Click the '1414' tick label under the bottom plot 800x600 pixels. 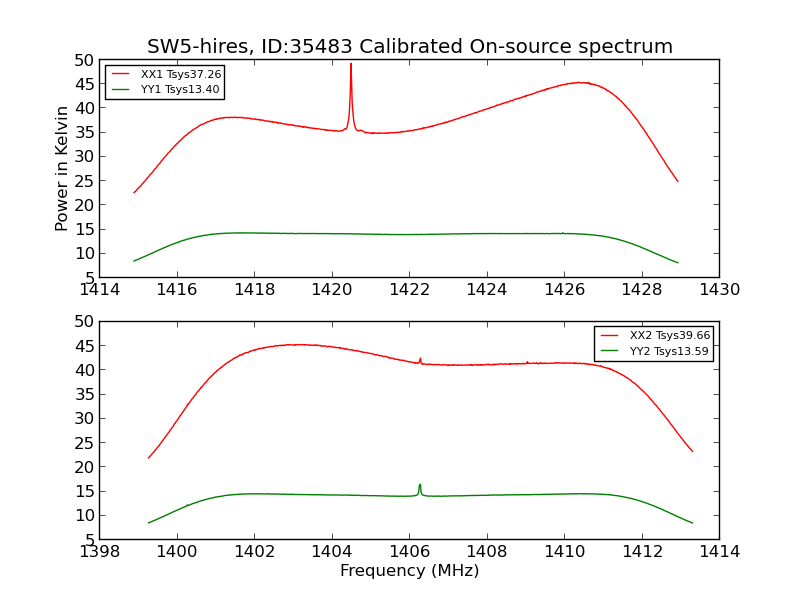pos(719,552)
